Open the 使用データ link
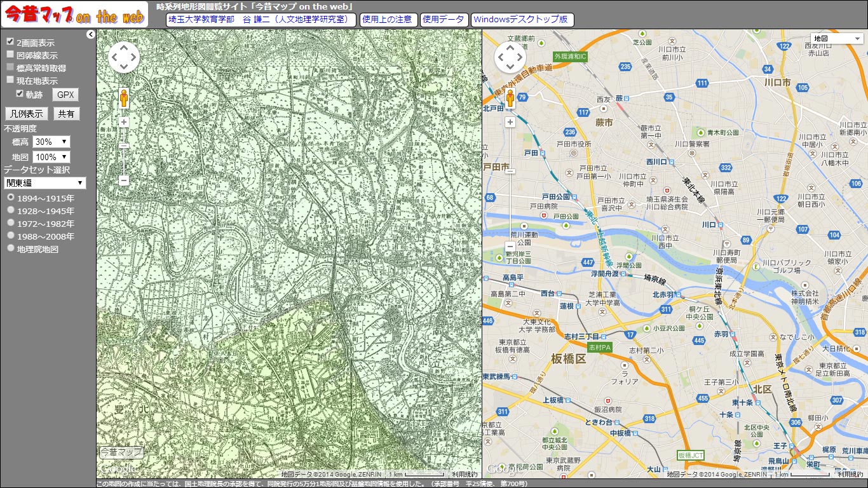868x488 pixels. click(444, 20)
